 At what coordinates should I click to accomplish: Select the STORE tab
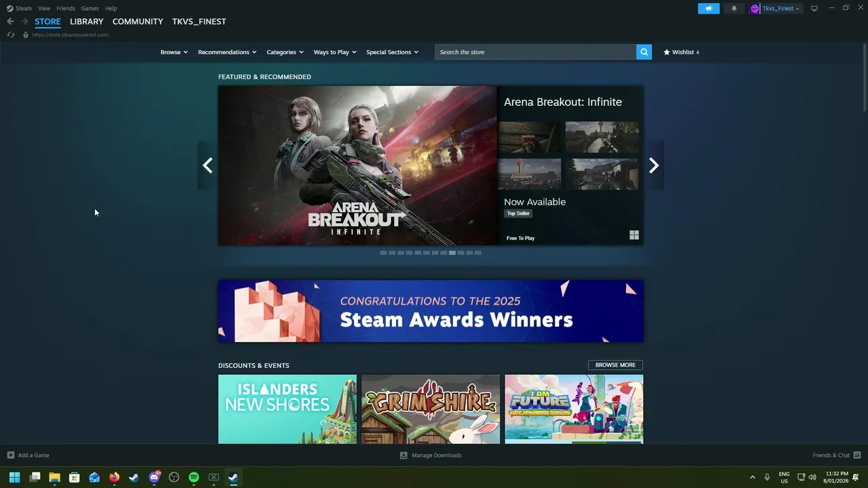(x=47, y=22)
